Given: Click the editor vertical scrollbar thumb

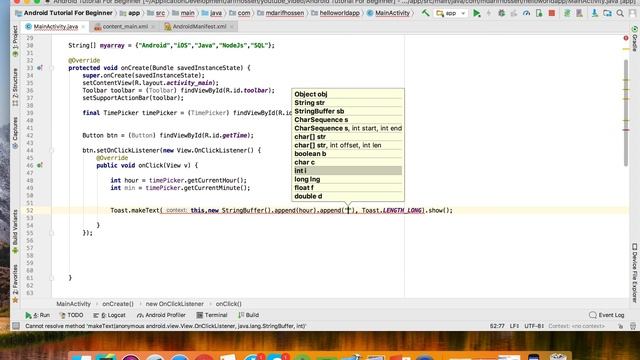Looking at the screenshot, I should tap(626, 113).
